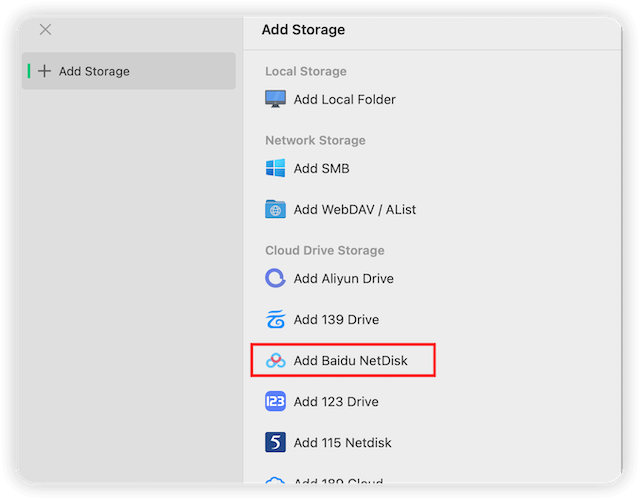This screenshot has height=500, width=640.
Task: Click the plus icon in the sidebar
Action: click(44, 71)
